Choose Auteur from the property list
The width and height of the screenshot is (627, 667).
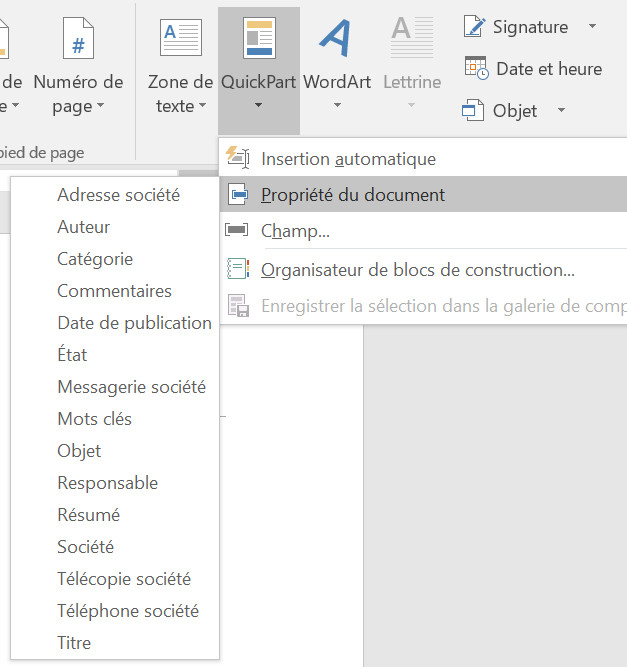click(84, 227)
